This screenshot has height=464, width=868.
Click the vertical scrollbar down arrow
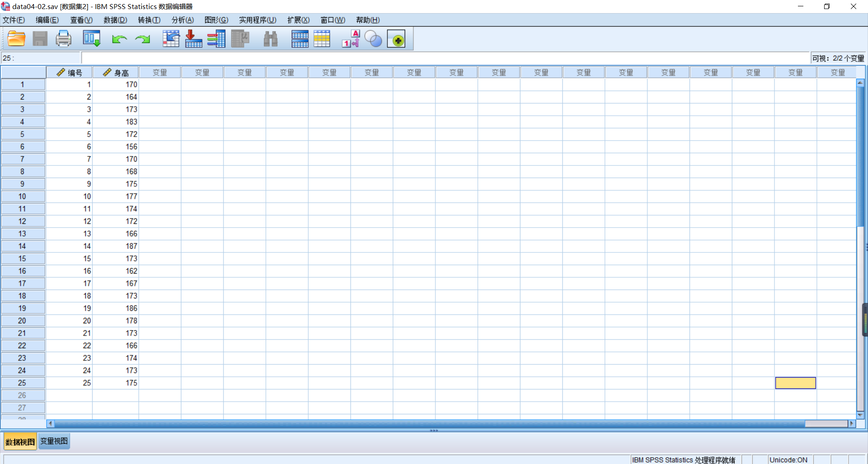click(860, 415)
